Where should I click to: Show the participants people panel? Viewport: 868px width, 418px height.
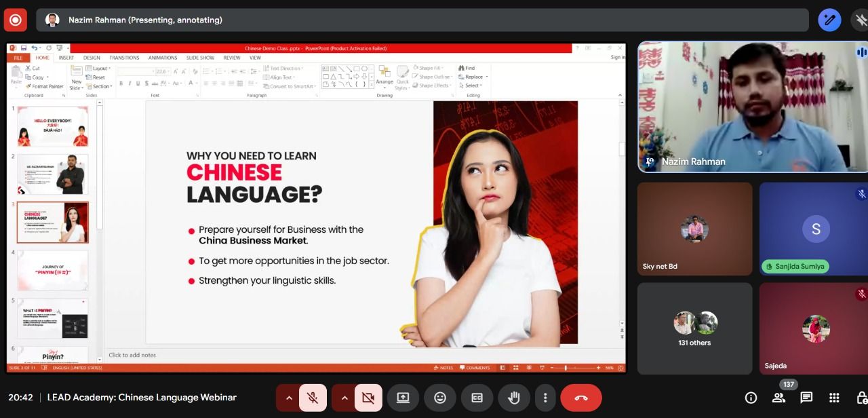point(778,398)
